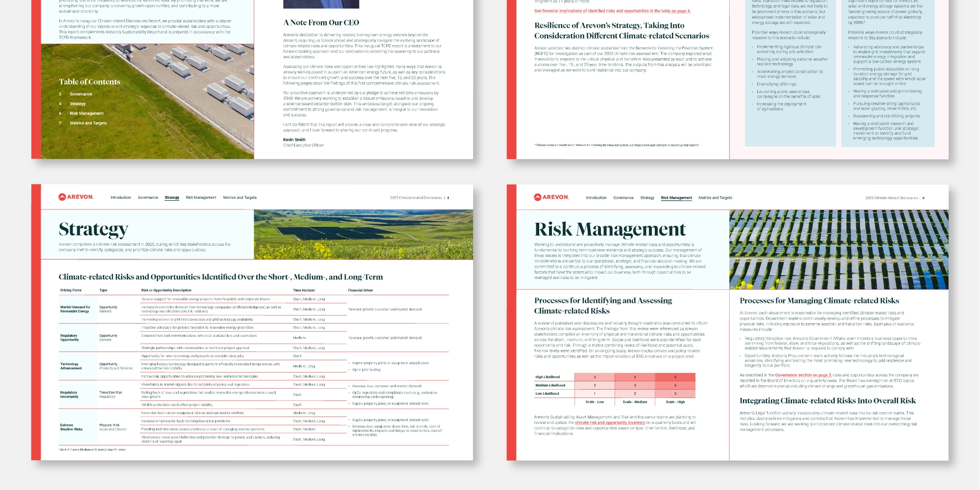Open Governance tab in Strategy page header
The width and height of the screenshot is (980, 490).
(148, 198)
